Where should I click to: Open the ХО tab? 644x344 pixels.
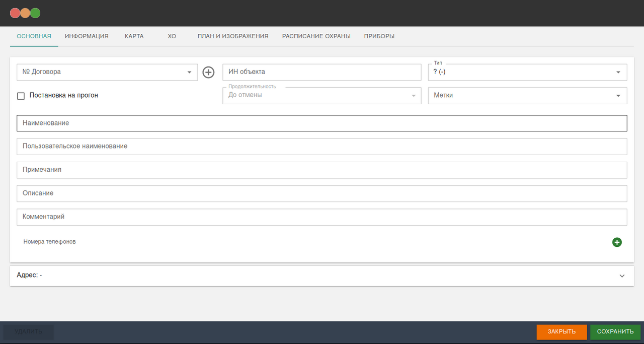click(172, 36)
